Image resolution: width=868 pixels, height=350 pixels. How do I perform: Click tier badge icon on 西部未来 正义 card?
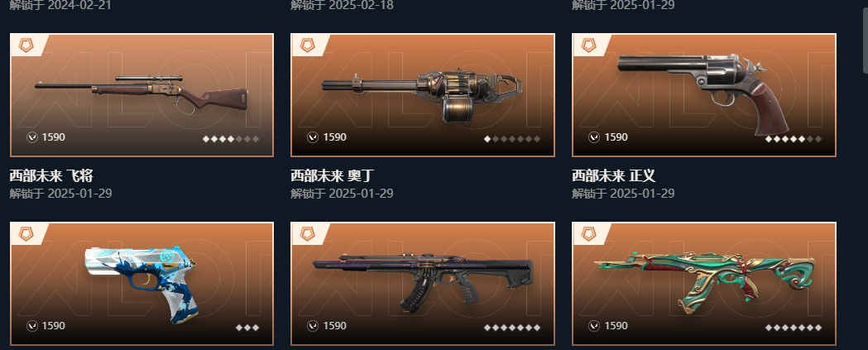588,46
